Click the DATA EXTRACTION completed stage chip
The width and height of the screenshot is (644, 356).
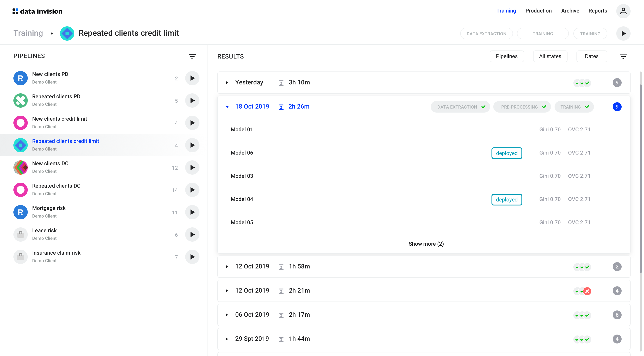[x=460, y=107]
